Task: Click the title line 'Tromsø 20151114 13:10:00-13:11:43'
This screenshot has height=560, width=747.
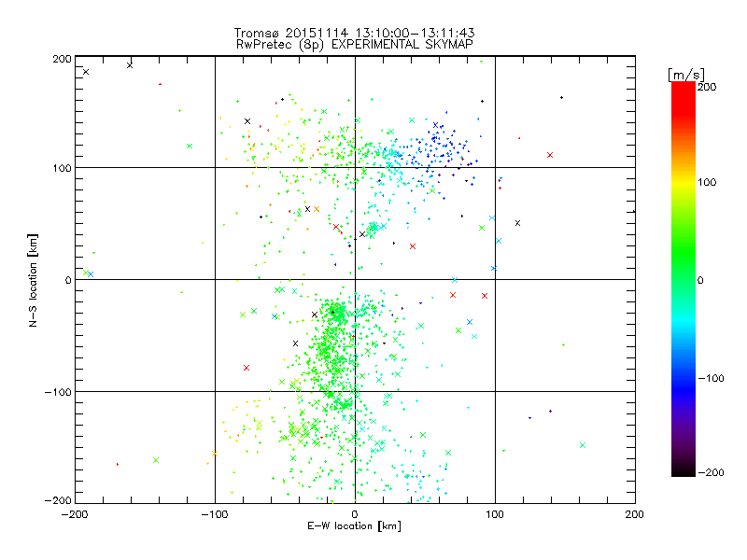Action: pos(354,33)
